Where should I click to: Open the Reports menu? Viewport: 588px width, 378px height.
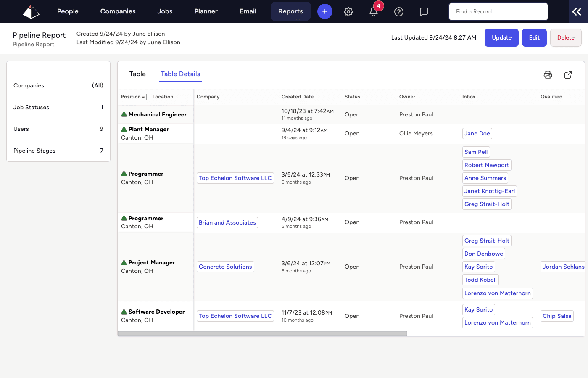point(290,11)
